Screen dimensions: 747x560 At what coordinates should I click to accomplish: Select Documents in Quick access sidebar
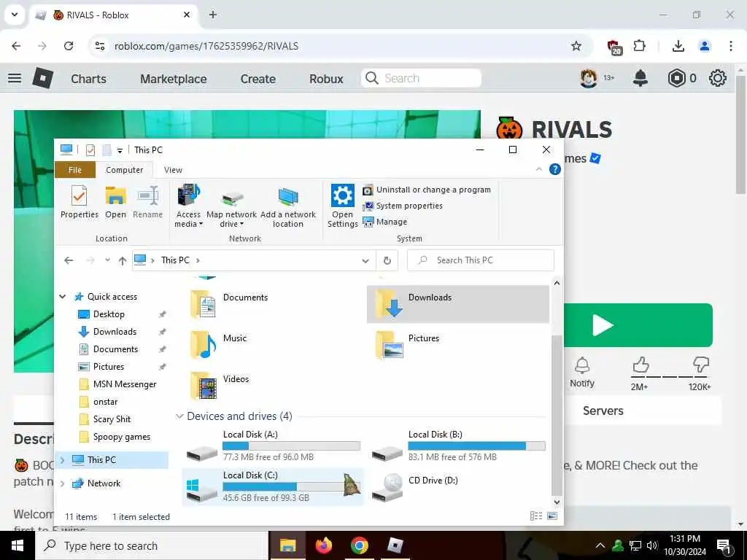point(115,349)
